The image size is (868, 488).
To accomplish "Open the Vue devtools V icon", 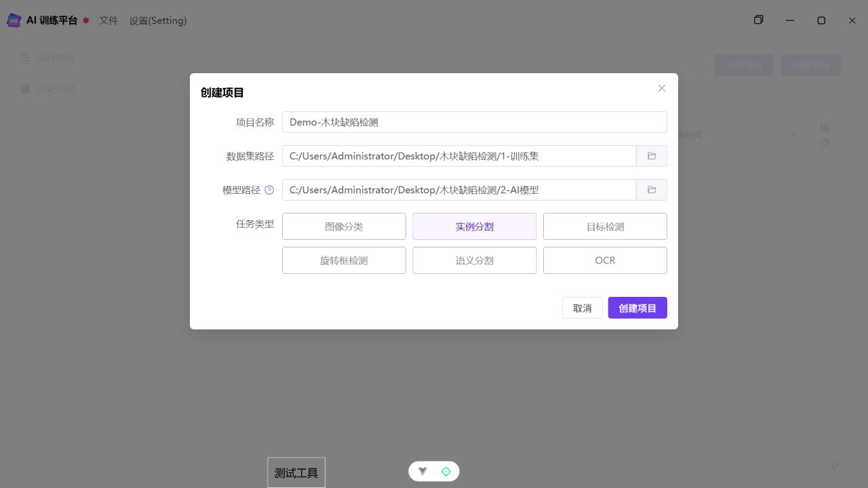I will (422, 471).
